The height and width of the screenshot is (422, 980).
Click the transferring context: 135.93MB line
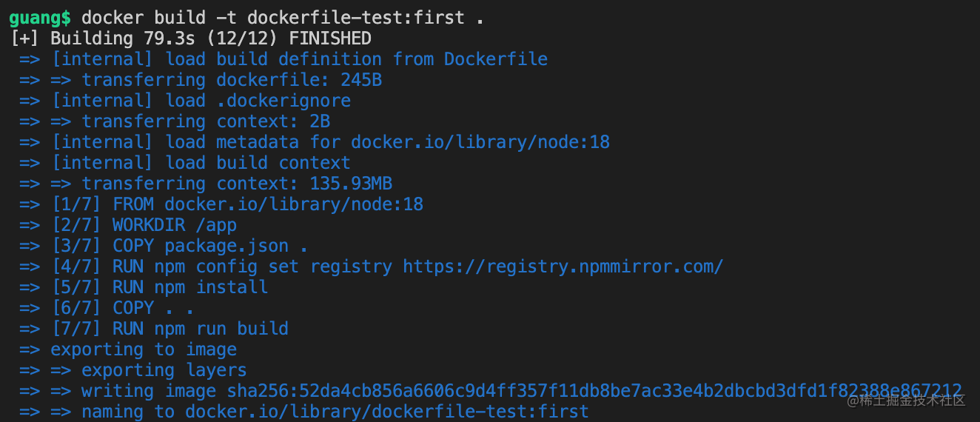point(206,184)
